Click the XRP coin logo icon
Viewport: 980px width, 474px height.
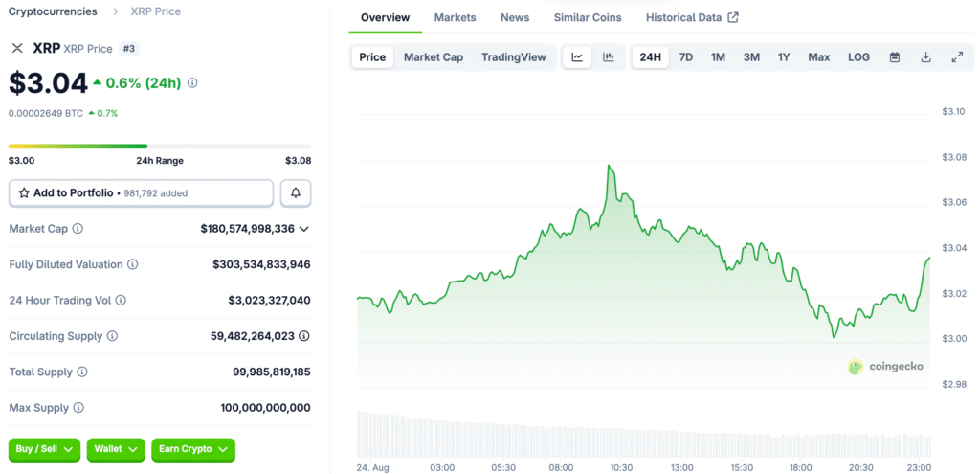17,49
